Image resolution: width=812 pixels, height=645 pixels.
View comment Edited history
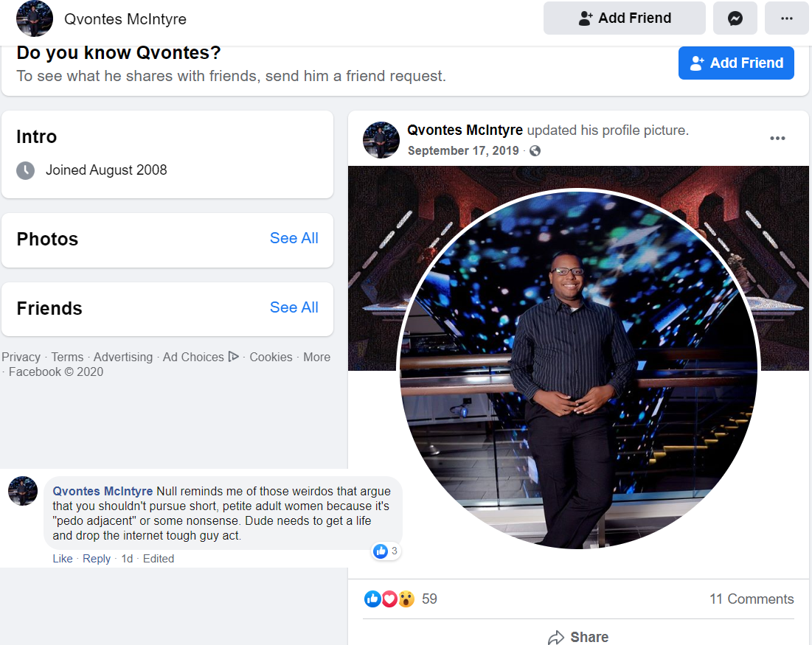click(x=159, y=559)
